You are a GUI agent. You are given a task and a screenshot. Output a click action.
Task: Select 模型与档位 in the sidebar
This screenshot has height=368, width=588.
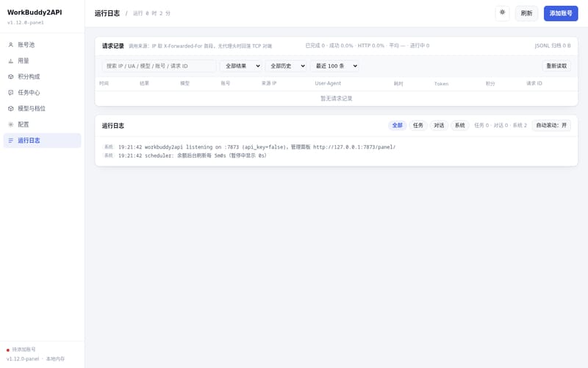[x=42, y=108]
